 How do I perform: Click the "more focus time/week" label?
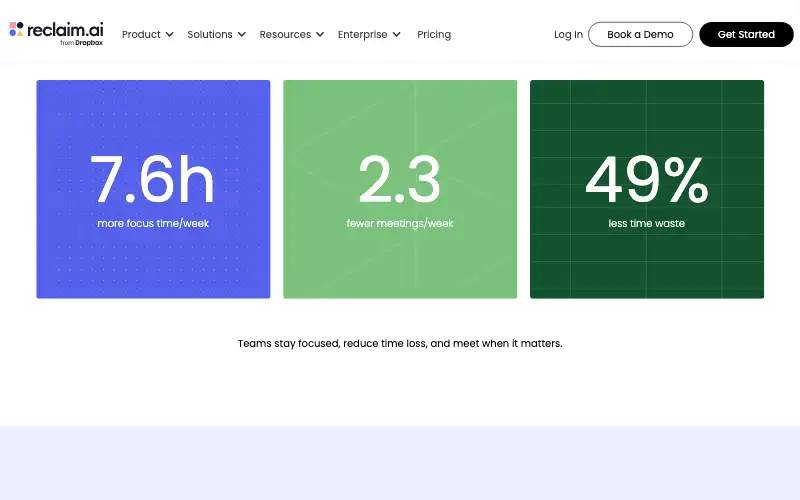[x=153, y=223]
